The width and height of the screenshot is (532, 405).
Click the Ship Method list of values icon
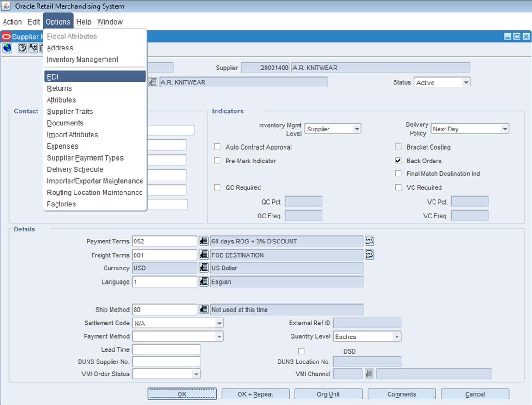pos(204,309)
